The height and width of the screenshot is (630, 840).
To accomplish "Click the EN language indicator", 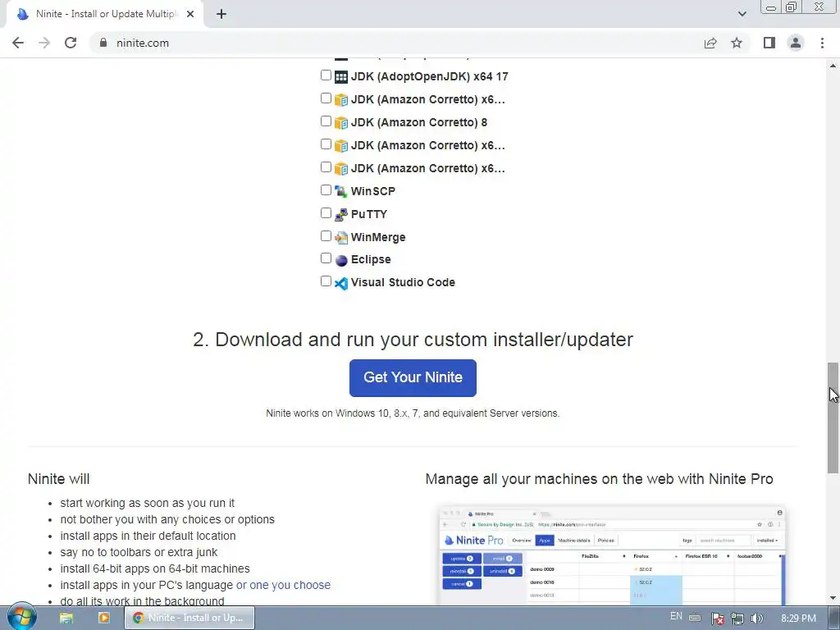I will click(676, 616).
